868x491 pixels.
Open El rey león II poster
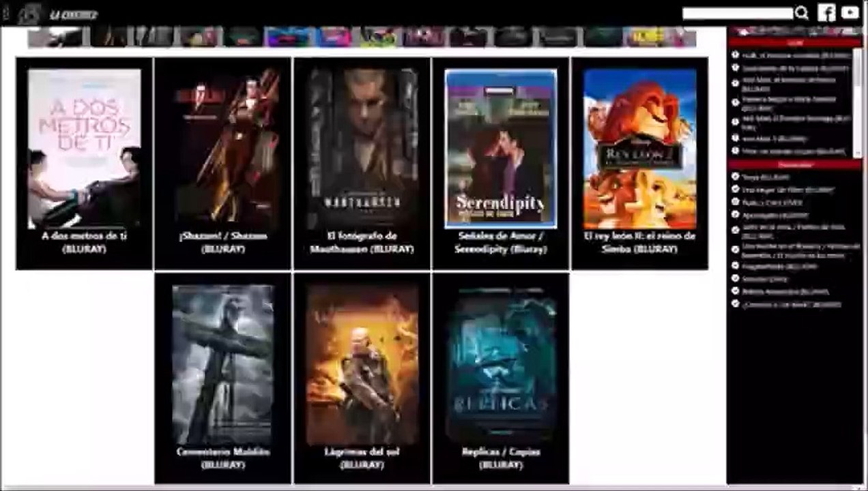click(x=640, y=149)
